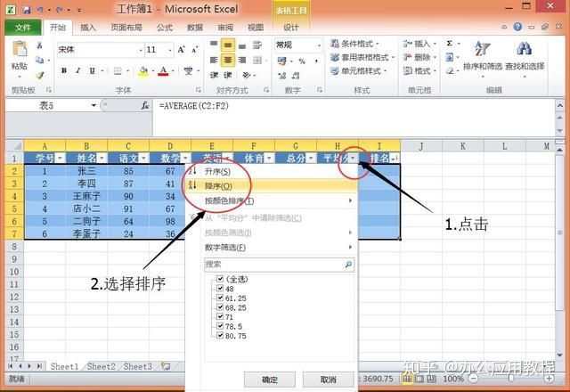The image size is (570, 392).
Task: Open the Name Box dropdown arrow
Action: click(94, 105)
